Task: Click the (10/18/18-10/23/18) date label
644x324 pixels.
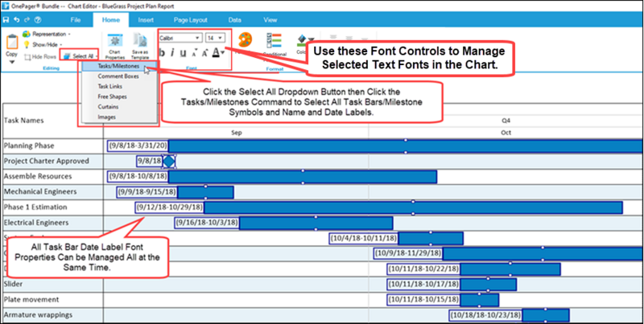Action: tap(485, 315)
